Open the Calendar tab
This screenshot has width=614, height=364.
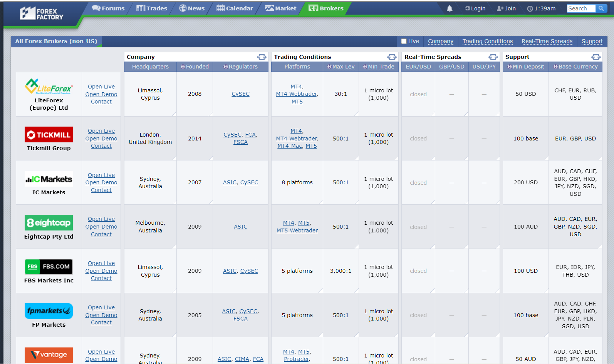235,8
